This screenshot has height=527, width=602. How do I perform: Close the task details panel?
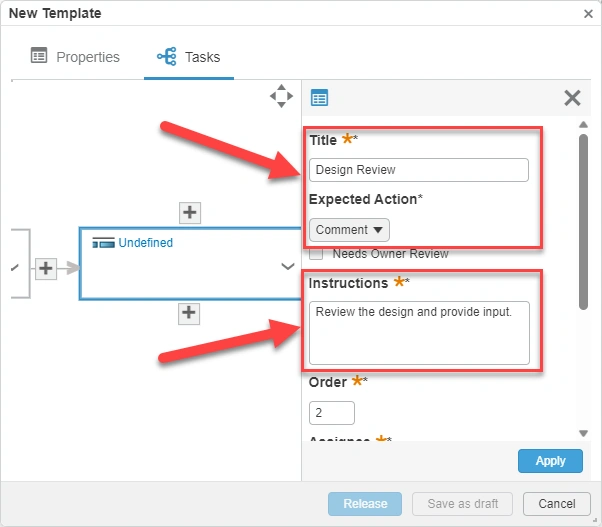pyautogui.click(x=572, y=98)
